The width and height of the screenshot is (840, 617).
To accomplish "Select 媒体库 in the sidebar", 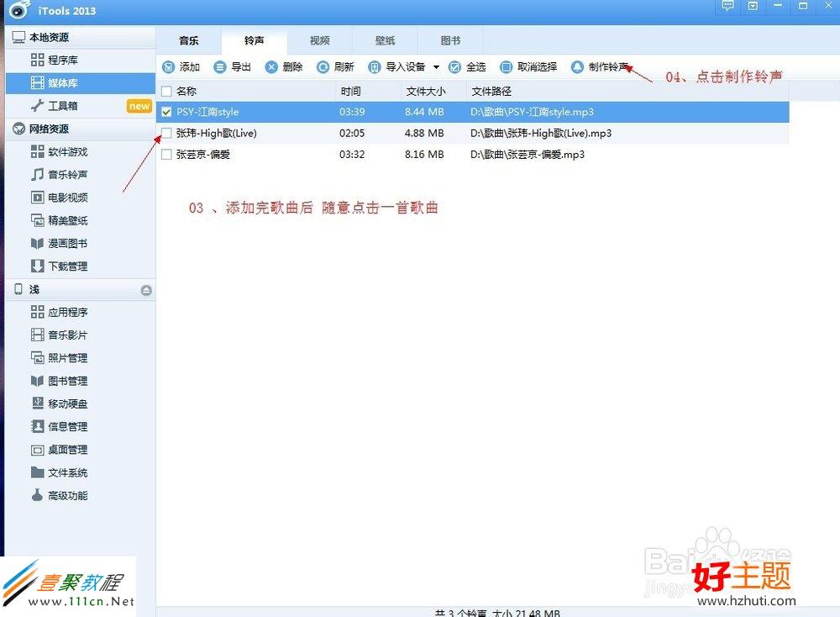I will pyautogui.click(x=81, y=83).
